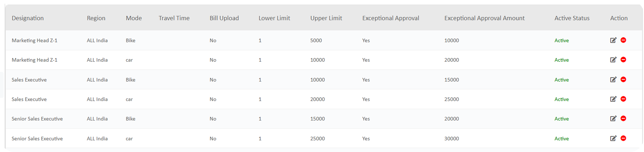644x152 pixels.
Task: Click Active status of first row
Action: point(562,41)
